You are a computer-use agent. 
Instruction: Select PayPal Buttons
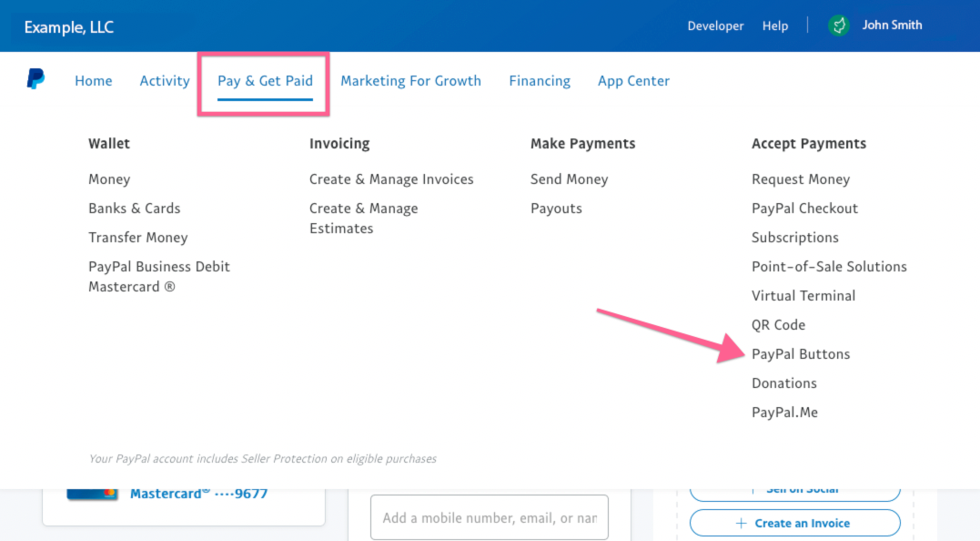pyautogui.click(x=801, y=354)
